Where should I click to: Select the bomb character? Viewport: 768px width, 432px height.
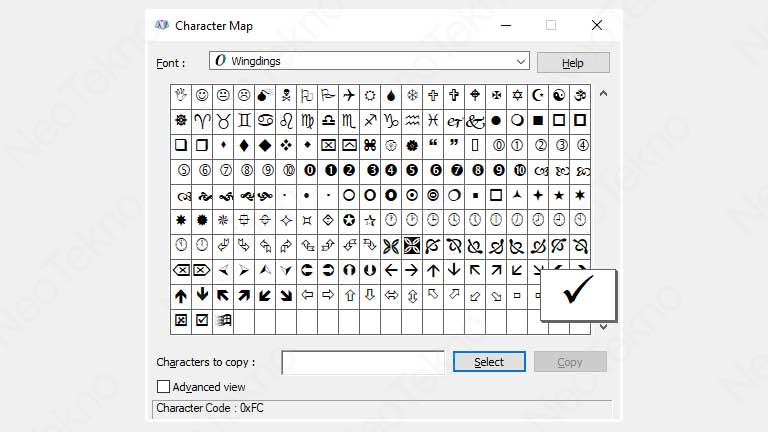[265, 95]
